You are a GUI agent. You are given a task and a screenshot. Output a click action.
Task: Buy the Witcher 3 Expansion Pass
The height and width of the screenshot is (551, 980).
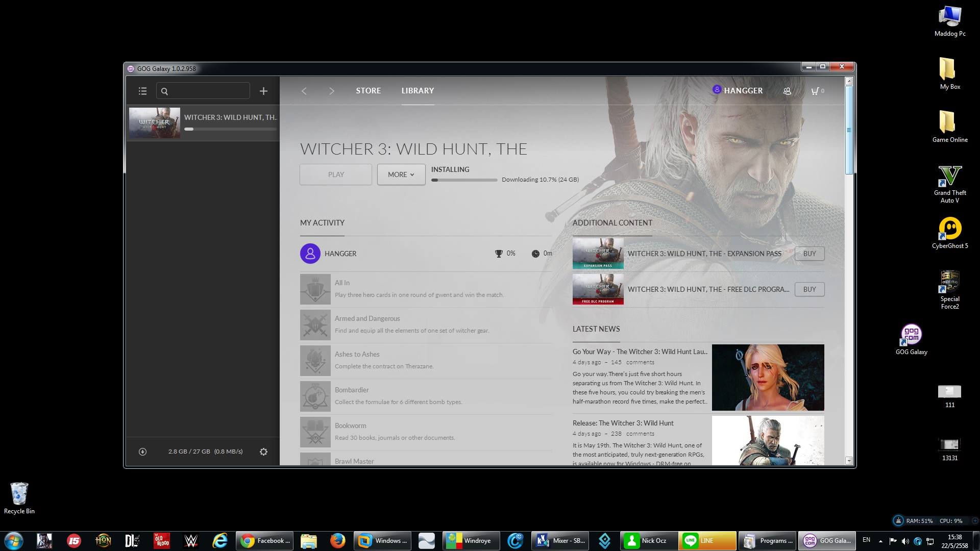(809, 254)
